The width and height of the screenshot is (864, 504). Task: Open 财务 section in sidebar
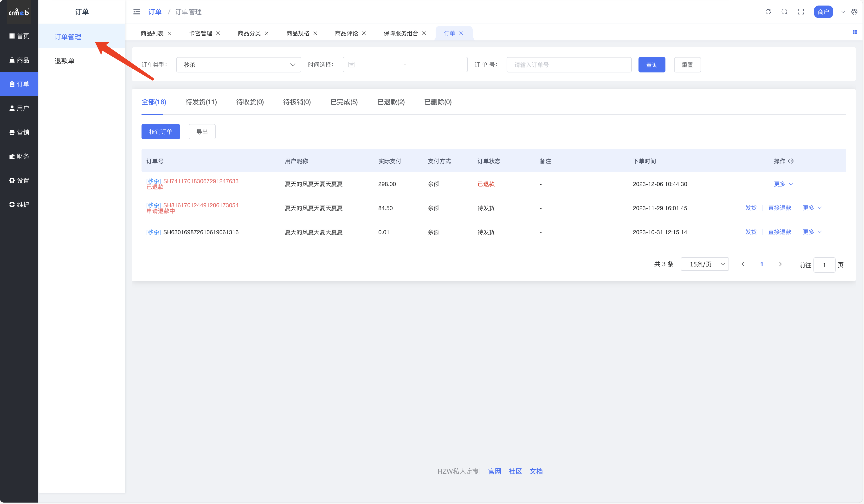pyautogui.click(x=19, y=156)
